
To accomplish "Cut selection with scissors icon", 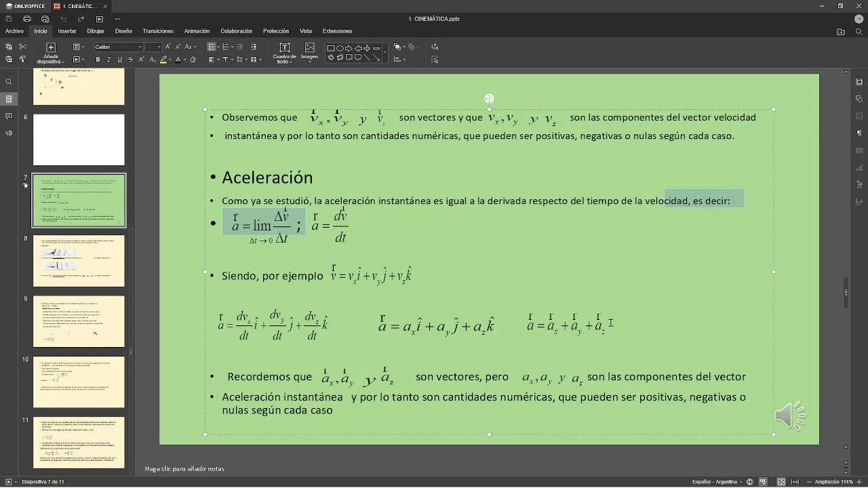I will [22, 47].
